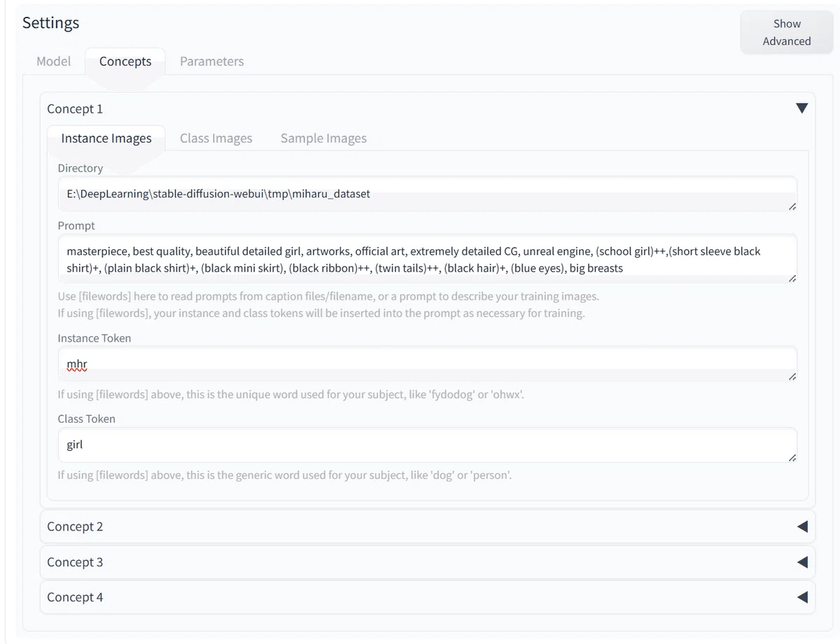Click the 'Class Token' label
Screen dimensions: 840x644
pos(87,419)
